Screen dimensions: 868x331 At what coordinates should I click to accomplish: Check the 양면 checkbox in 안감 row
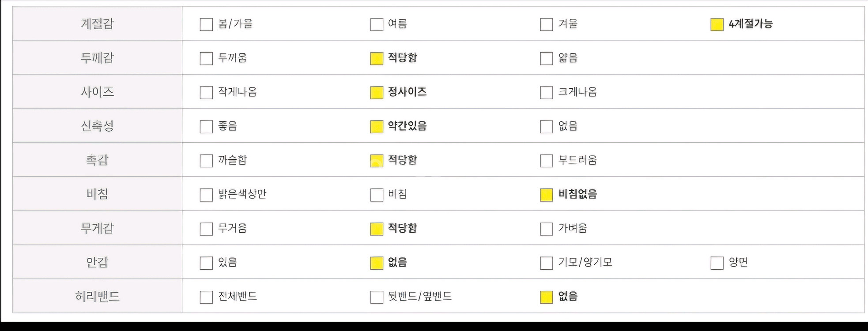717,263
